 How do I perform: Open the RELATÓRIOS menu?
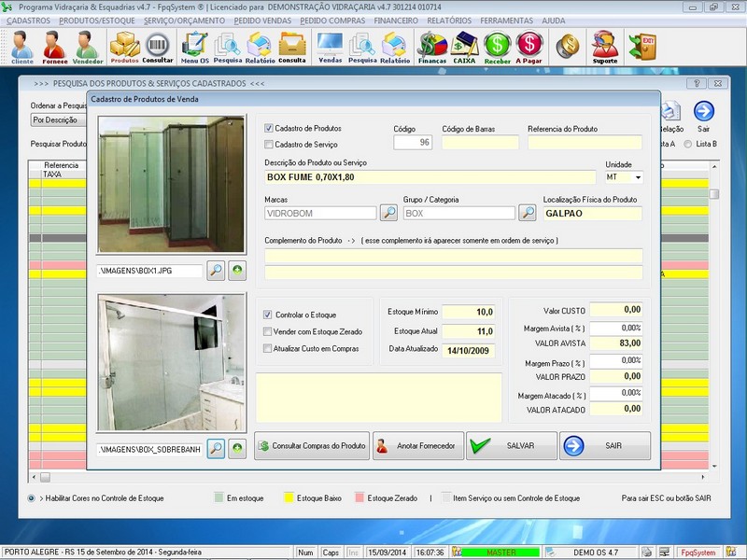449,21
